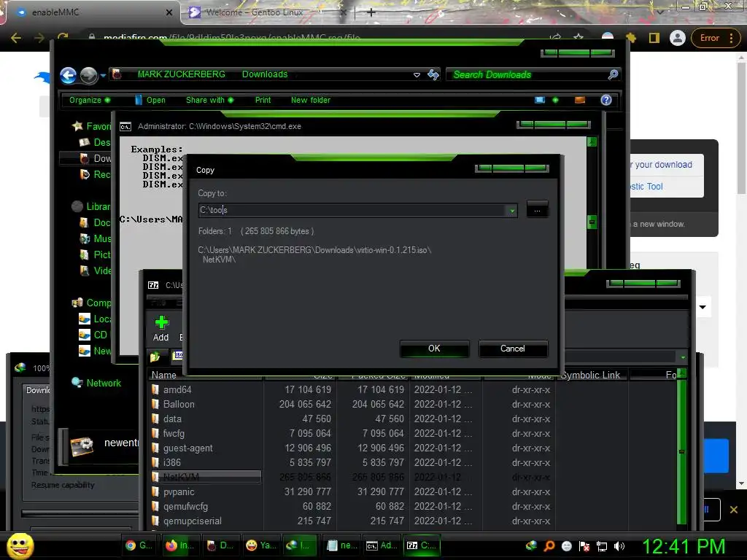Select the Balloon folder in 7-Zip
This screenshot has height=560, width=747.
click(x=179, y=404)
